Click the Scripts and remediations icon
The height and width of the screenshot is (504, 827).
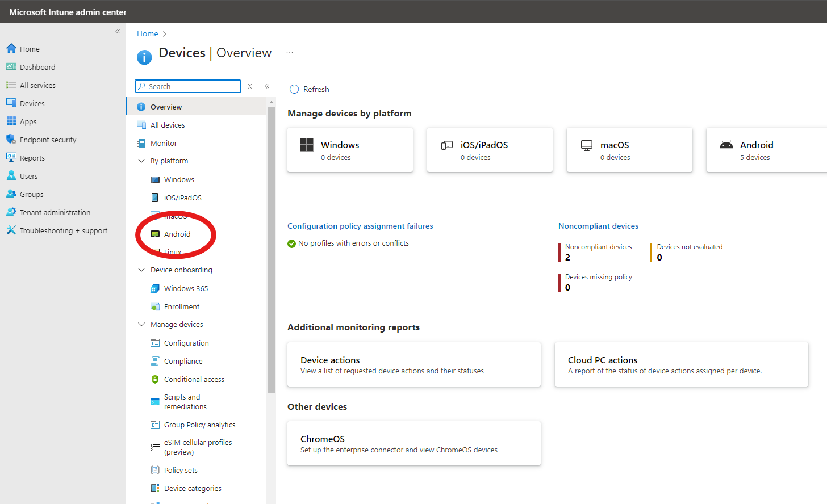pyautogui.click(x=155, y=402)
